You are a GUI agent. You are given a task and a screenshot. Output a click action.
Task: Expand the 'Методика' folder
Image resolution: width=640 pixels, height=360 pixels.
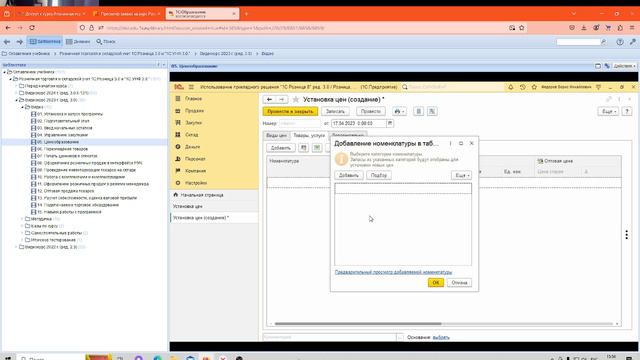point(22,219)
